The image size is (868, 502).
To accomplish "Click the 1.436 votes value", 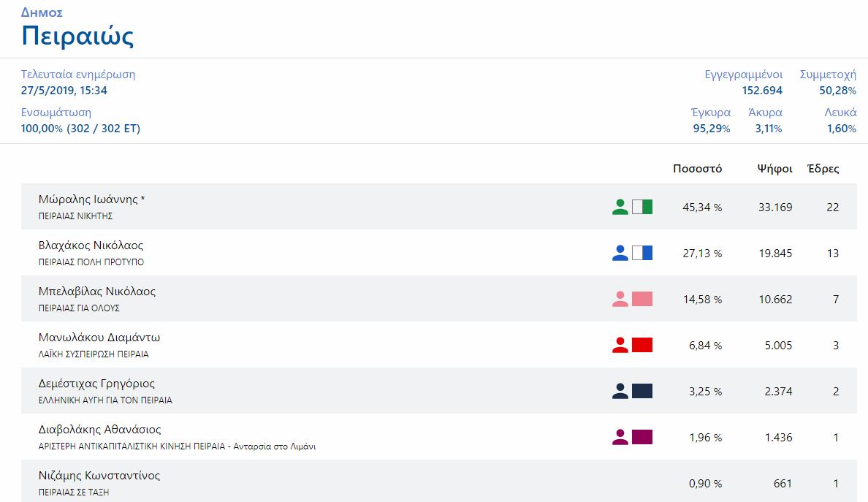I will point(778,437).
